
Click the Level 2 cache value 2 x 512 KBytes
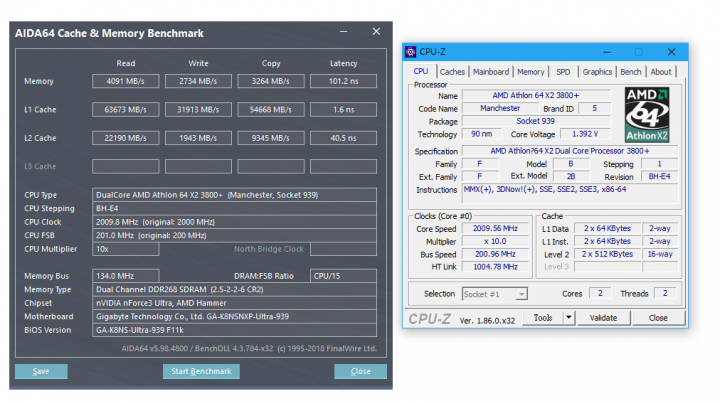[x=607, y=254]
